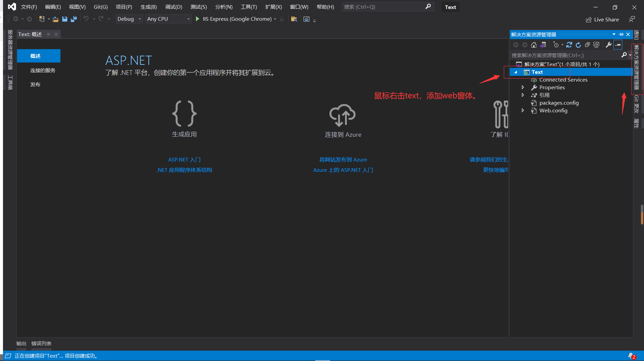This screenshot has width=644, height=361.
Task: Click the Azure 上的 ASP.NET 入门 link
Action: pos(343,170)
